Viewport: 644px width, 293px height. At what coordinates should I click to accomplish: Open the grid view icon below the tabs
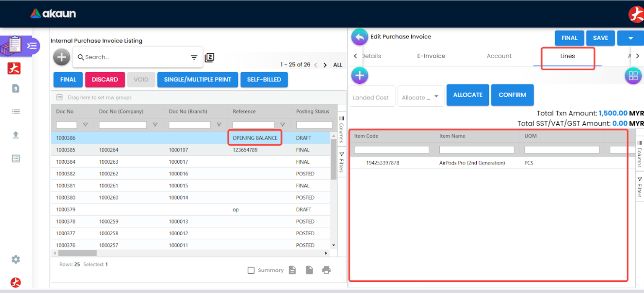pyautogui.click(x=633, y=76)
